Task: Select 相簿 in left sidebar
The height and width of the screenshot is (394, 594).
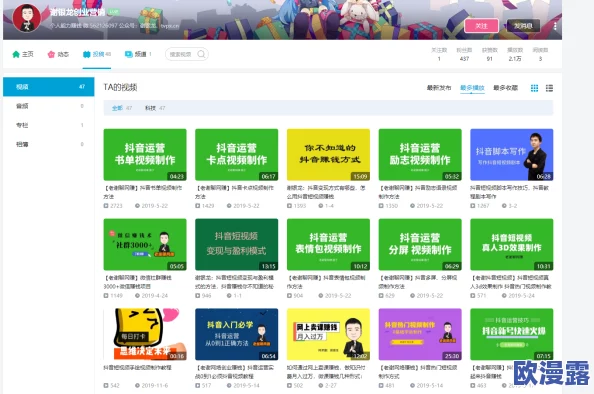Action: [x=48, y=144]
